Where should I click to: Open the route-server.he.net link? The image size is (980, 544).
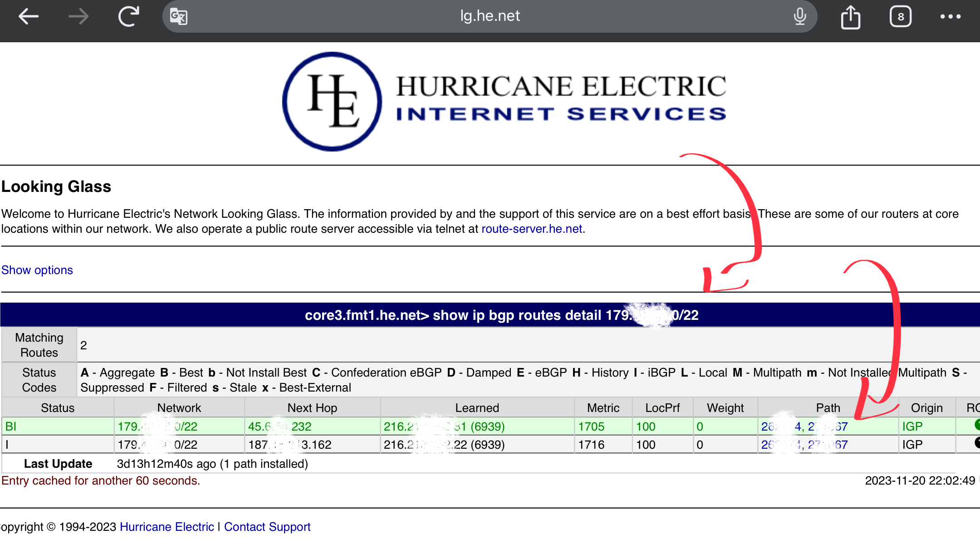pos(532,229)
